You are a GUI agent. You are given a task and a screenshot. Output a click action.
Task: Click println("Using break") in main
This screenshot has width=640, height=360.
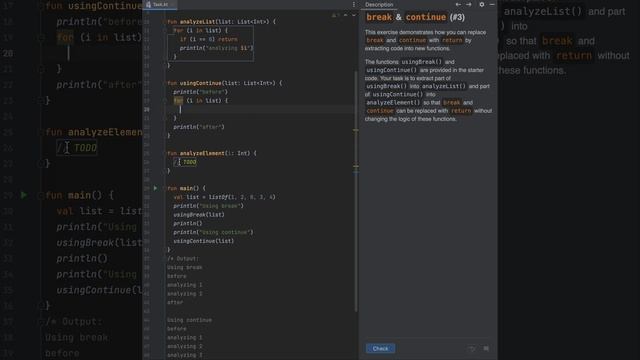[208, 206]
